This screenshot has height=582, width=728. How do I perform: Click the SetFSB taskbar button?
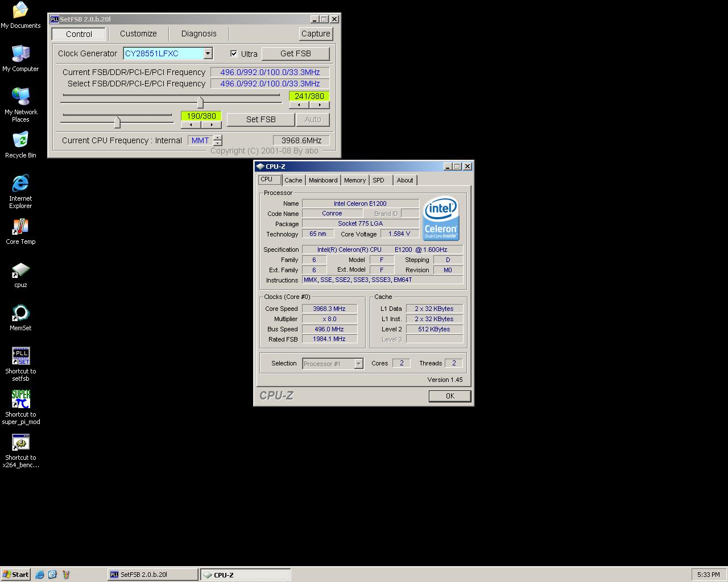tap(152, 575)
